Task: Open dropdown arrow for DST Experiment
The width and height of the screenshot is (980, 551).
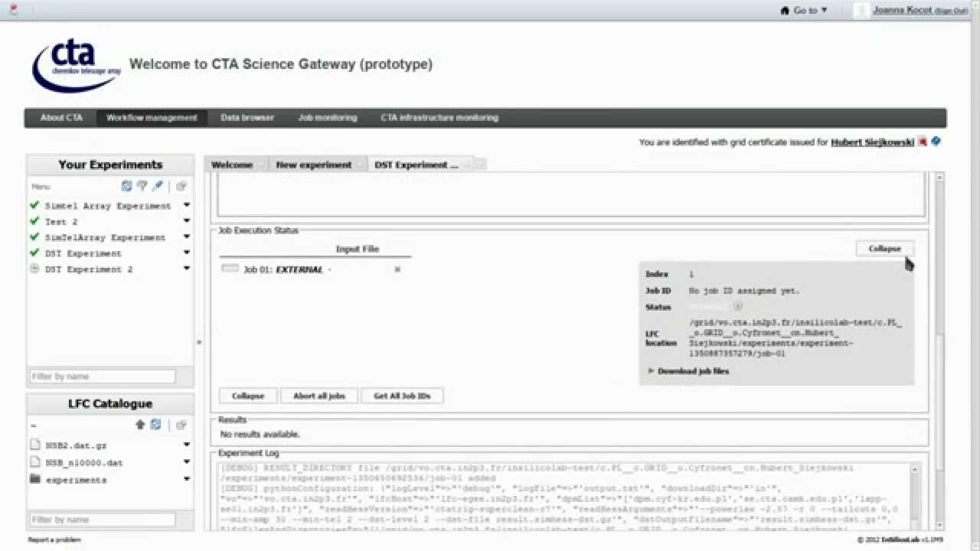Action: [x=187, y=253]
